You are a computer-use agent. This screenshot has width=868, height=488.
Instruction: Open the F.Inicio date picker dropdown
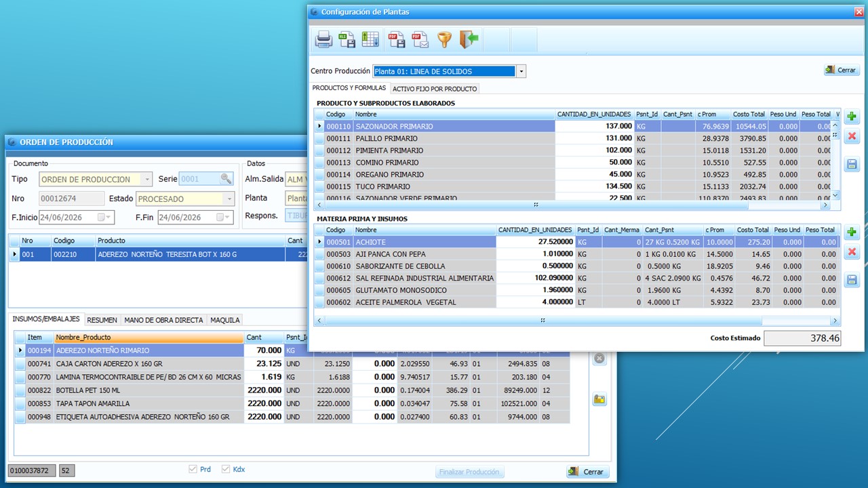click(108, 218)
